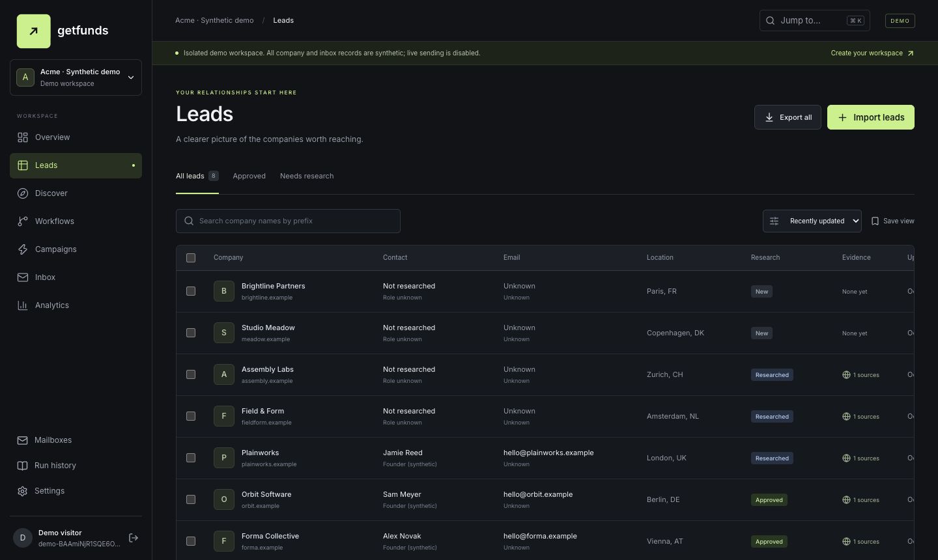Open the Recently updated sort dropdown
Screen dimensions: 938x560
pyautogui.click(x=812, y=221)
